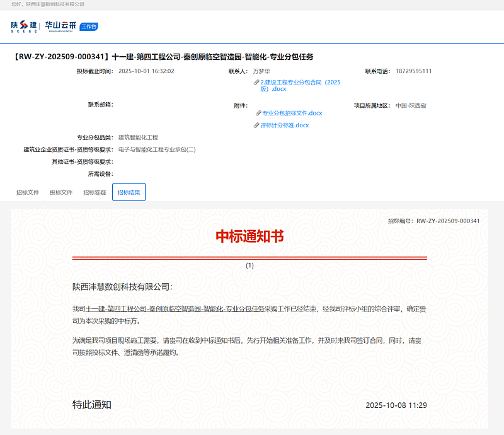Switch to the 投标文件 tab

61,192
